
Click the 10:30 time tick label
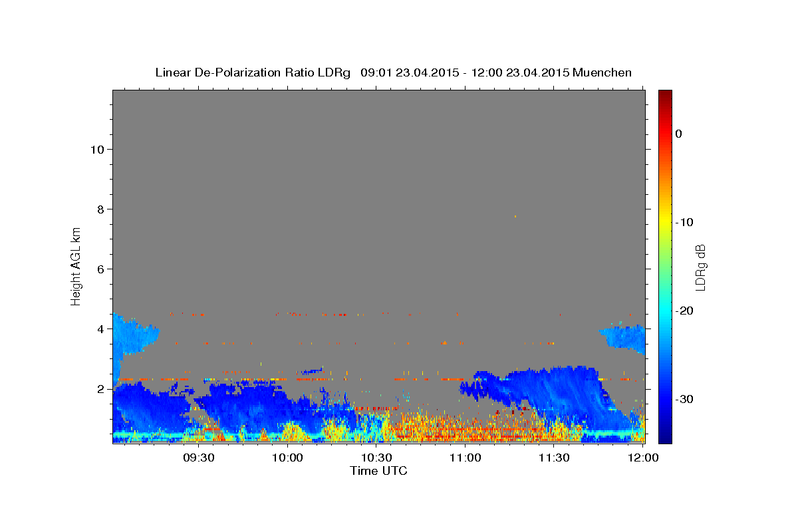point(376,458)
